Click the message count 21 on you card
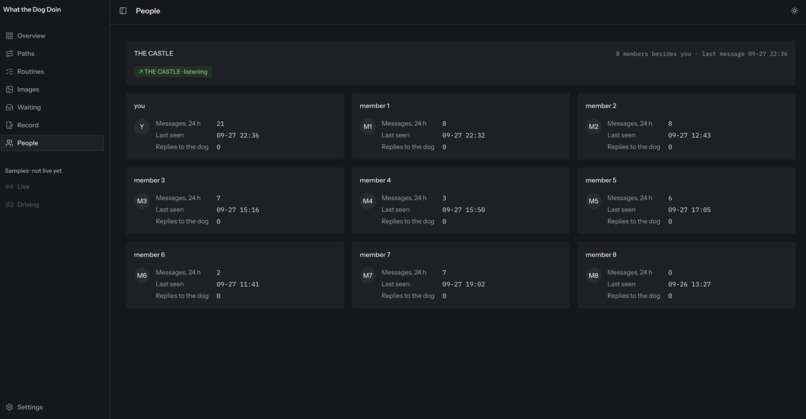This screenshot has height=419, width=806. point(221,124)
